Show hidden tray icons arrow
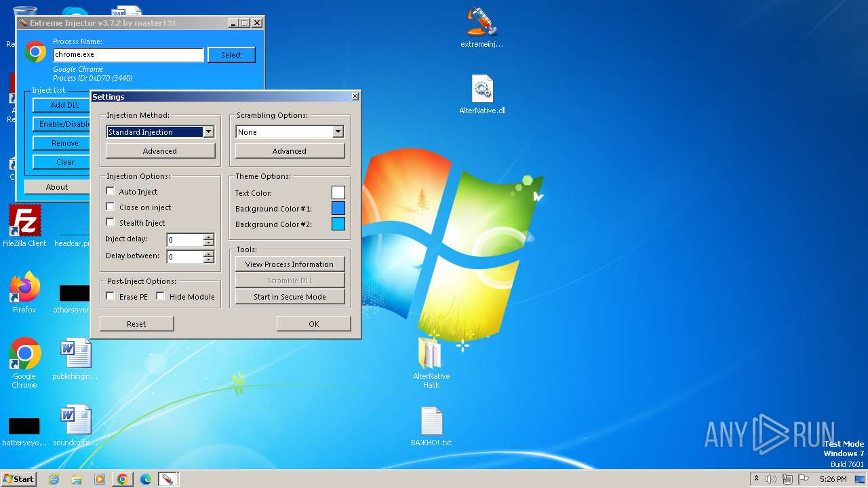 coord(756,479)
